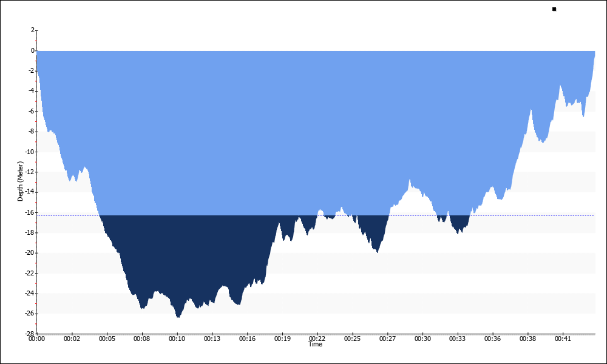The image size is (607, 364).
Task: Click the small black square above the chart
Action: [554, 9]
